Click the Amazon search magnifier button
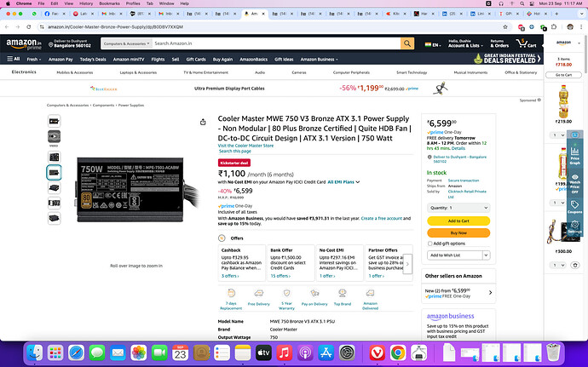The image size is (588, 367). 406,43
